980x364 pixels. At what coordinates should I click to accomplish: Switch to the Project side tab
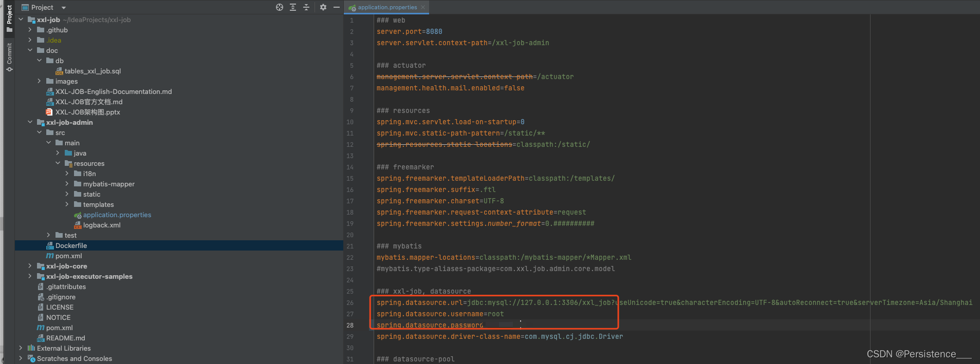pyautogui.click(x=9, y=18)
